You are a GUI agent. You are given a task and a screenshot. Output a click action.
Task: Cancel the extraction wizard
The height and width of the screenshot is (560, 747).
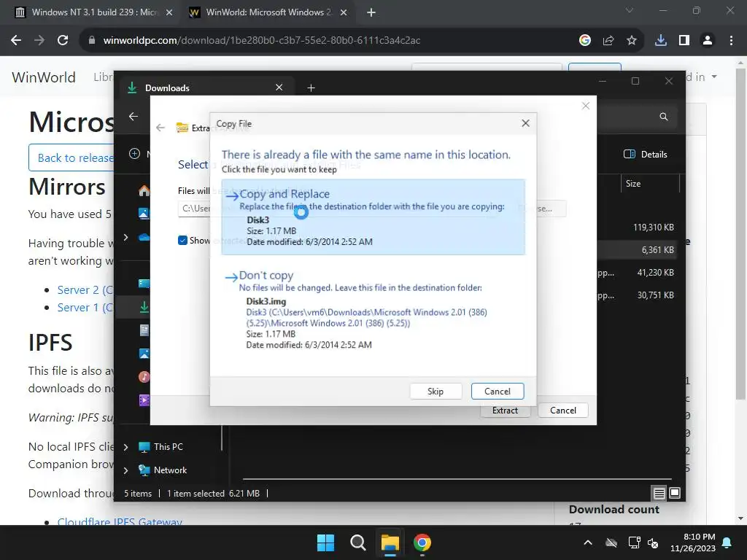(x=563, y=411)
